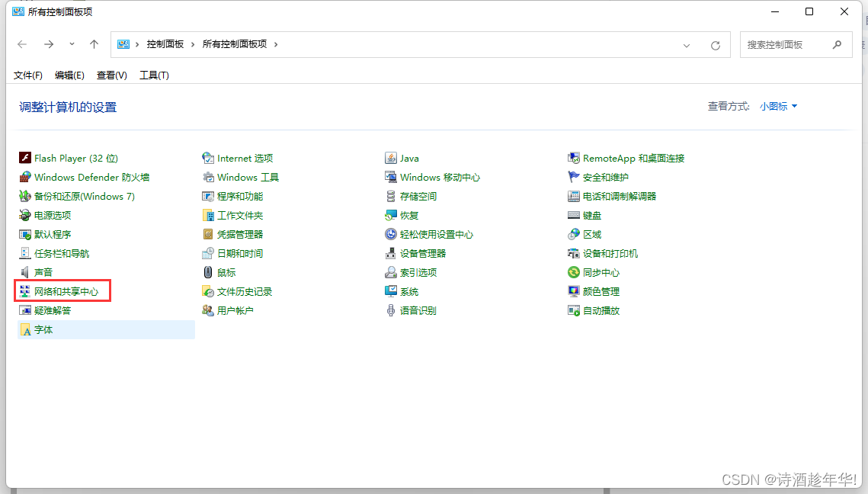
Task: Open the 编辑(E) menu
Action: pyautogui.click(x=69, y=75)
